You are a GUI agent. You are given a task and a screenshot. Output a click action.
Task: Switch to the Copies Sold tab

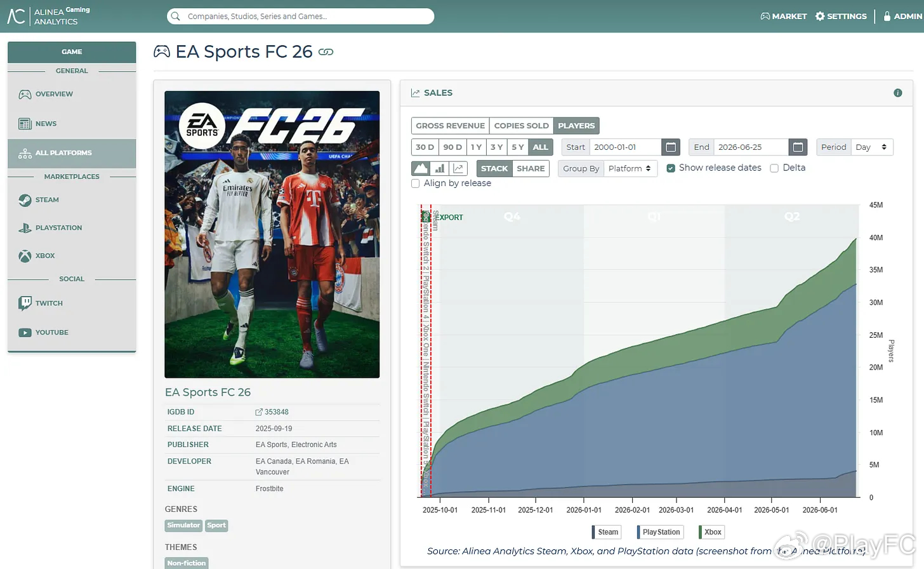tap(521, 126)
